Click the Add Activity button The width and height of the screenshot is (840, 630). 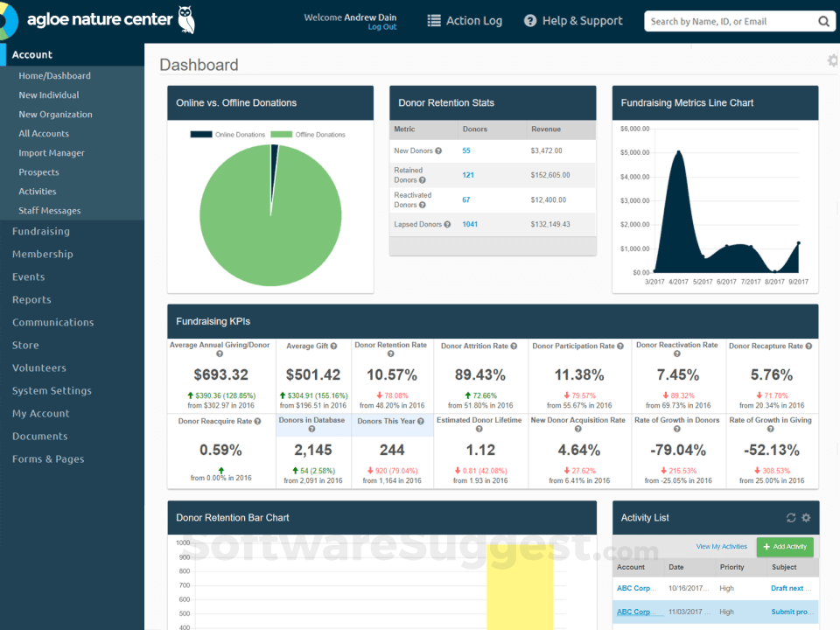[784, 547]
